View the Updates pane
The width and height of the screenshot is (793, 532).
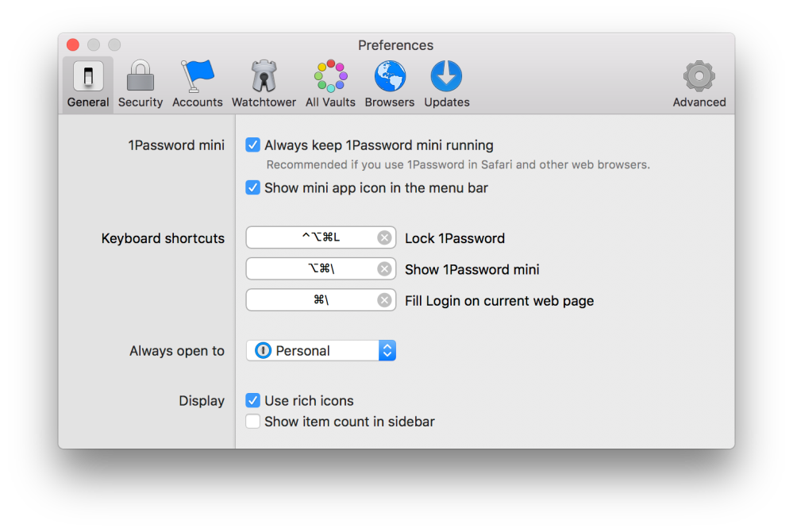pyautogui.click(x=446, y=83)
